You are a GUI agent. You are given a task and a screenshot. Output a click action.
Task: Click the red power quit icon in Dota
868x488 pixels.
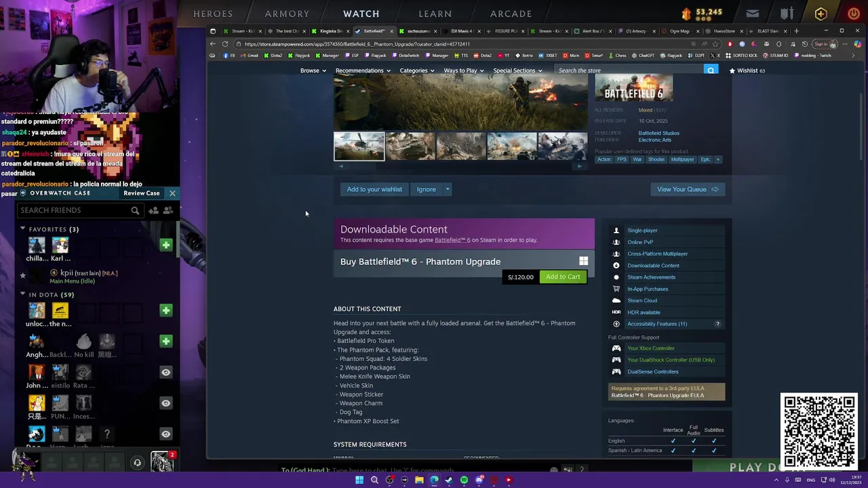point(853,14)
